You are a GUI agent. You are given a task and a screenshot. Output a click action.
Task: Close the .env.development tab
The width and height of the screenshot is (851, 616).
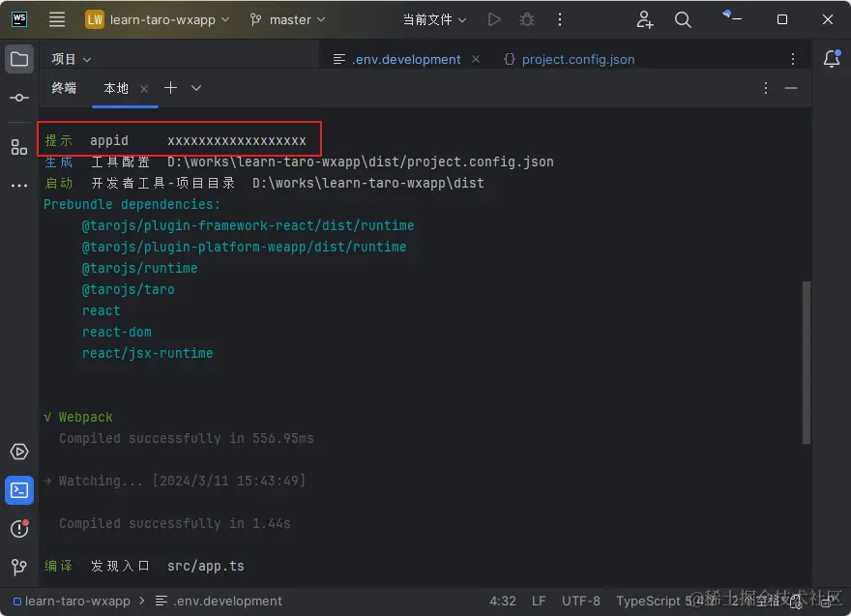[x=476, y=59]
